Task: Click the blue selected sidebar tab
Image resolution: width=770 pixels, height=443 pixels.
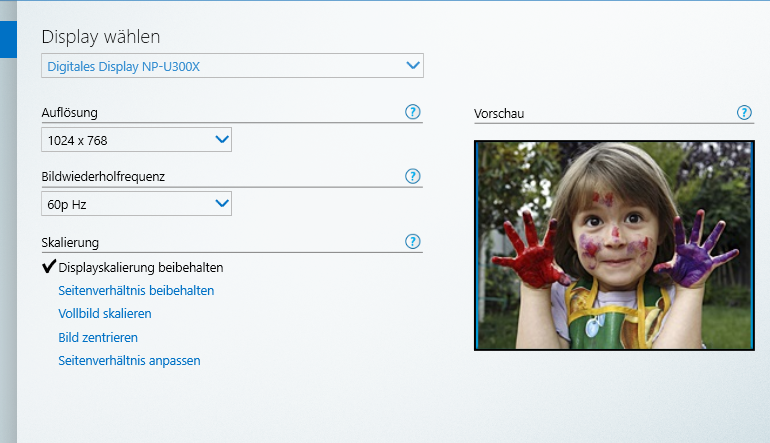Action: 8,38
